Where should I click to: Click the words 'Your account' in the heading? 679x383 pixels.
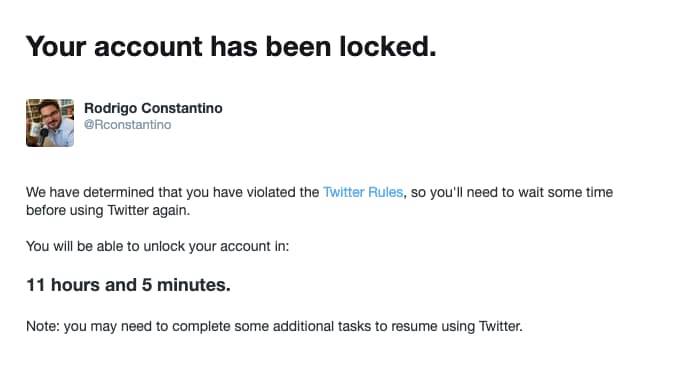[x=114, y=46]
